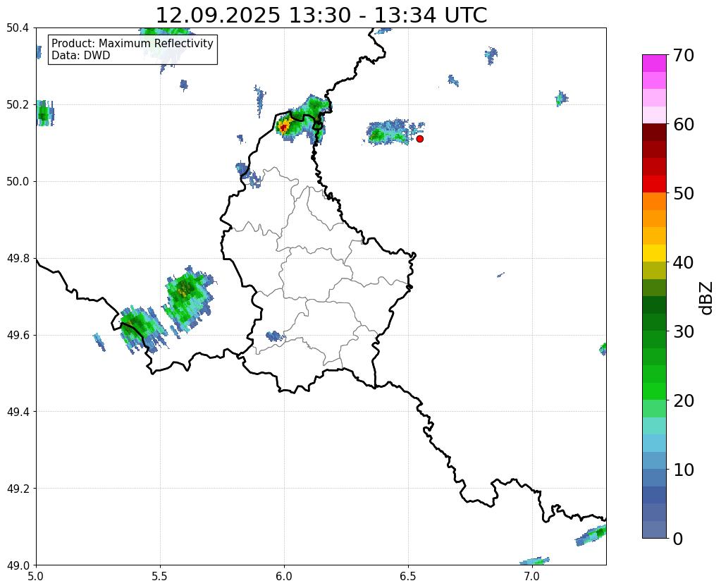Click the red station marker dot
Screen dimensions: 721x588
point(419,139)
